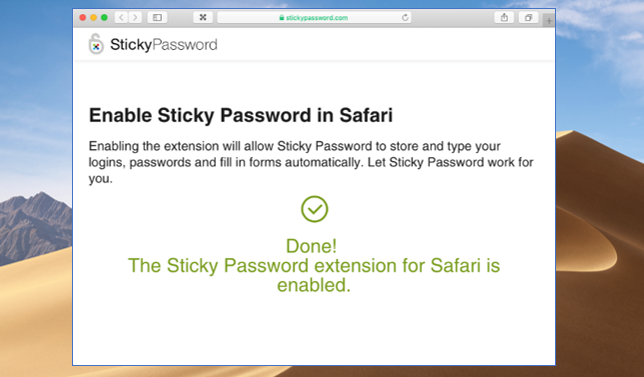Click the Enable Sticky Password in Safari heading
The height and width of the screenshot is (377, 644).
pos(241,115)
